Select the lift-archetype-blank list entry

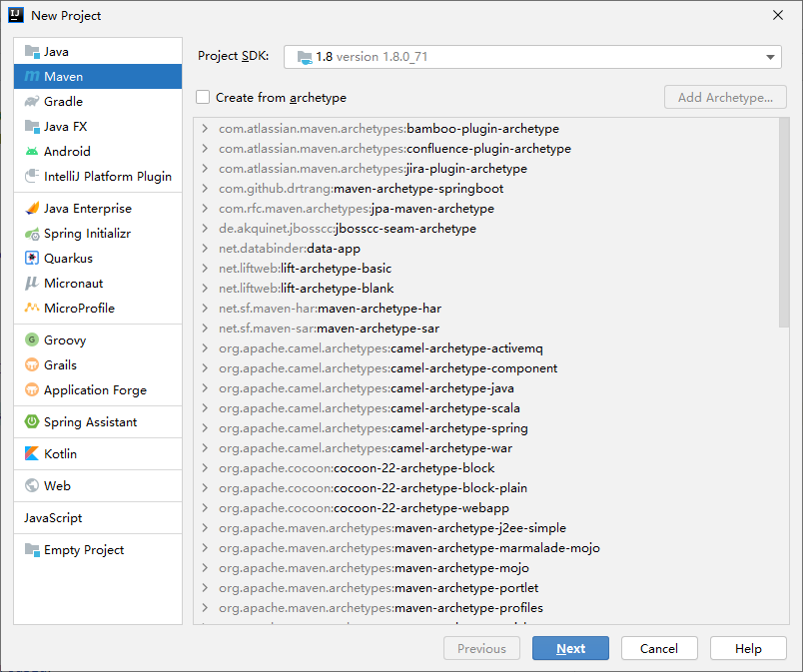[336, 289]
